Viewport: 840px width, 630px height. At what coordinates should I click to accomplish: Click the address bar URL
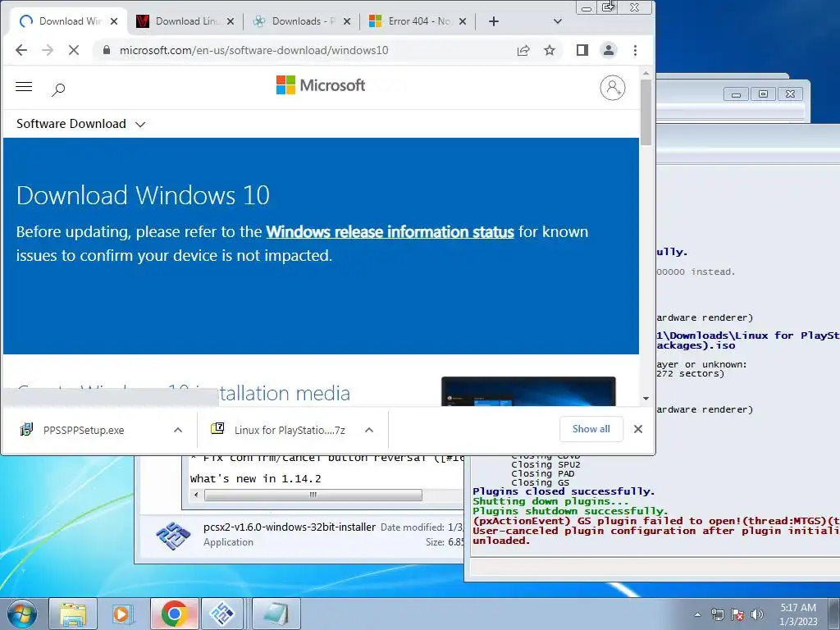tap(254, 50)
